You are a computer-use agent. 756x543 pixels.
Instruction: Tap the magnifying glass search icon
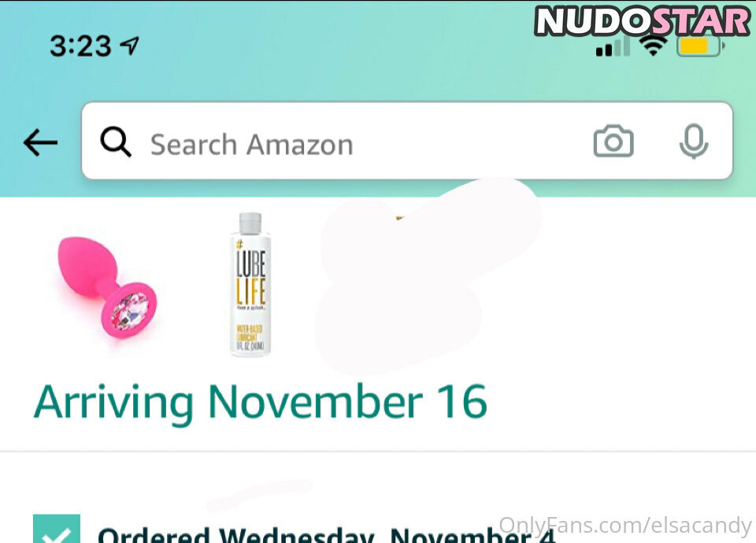tap(116, 142)
